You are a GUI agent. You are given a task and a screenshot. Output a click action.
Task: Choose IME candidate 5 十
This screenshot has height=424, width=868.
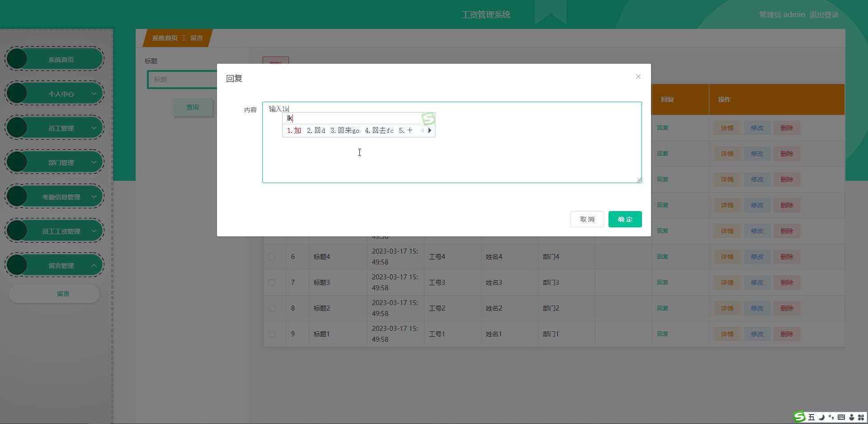pos(406,131)
